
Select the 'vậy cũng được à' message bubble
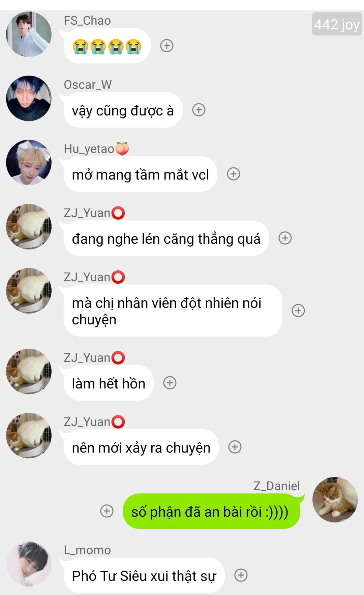click(123, 110)
